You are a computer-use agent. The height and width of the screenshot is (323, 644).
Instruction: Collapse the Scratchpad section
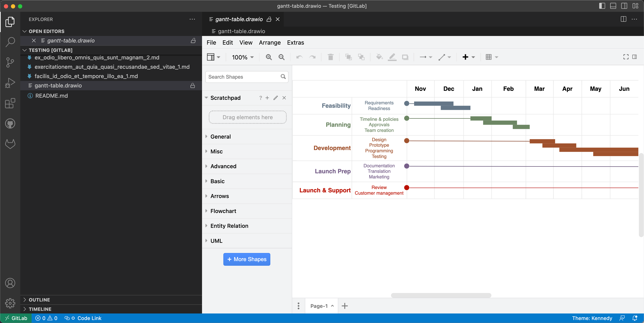(x=206, y=98)
